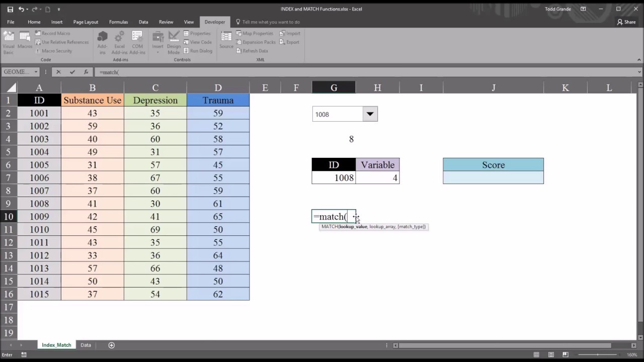This screenshot has width=644, height=362.
Task: Click the Undo icon
Action: click(x=21, y=9)
